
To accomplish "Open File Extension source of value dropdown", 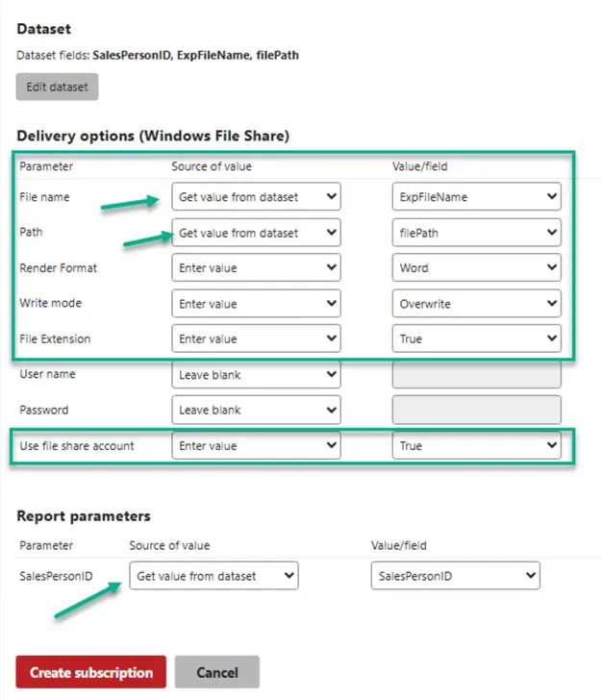I will click(x=256, y=338).
